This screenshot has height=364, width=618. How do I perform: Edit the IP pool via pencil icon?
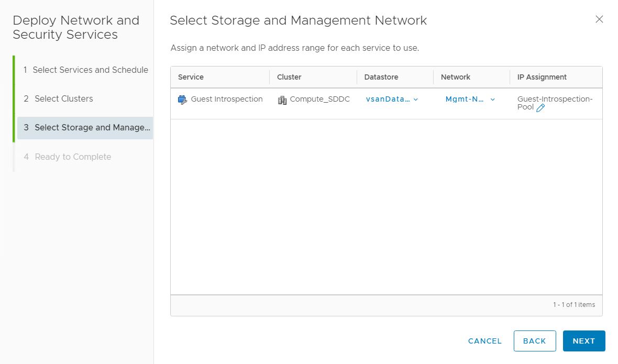540,108
